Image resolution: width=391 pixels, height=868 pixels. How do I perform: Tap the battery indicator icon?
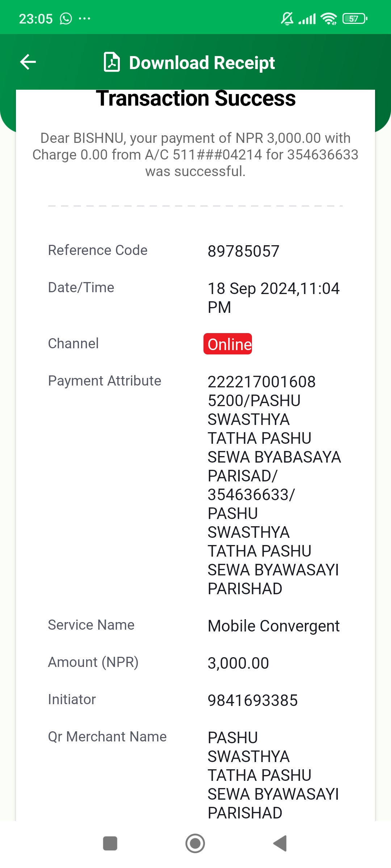[x=355, y=18]
